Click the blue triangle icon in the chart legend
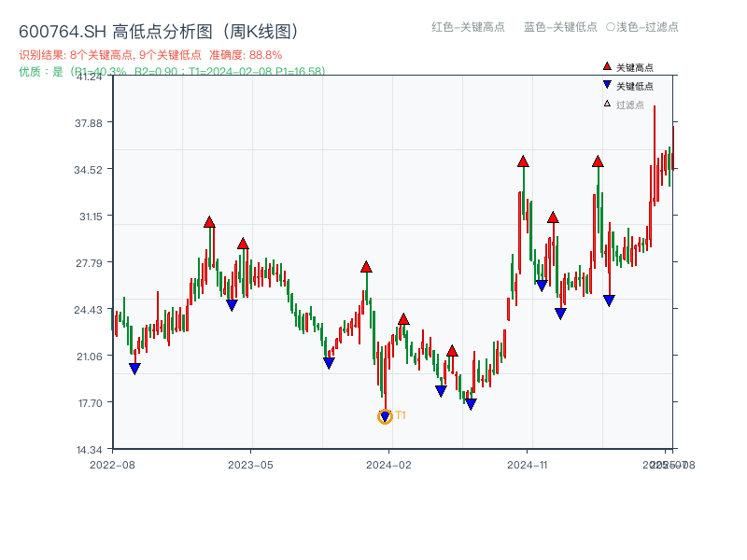The image size is (747, 560). pyautogui.click(x=607, y=85)
